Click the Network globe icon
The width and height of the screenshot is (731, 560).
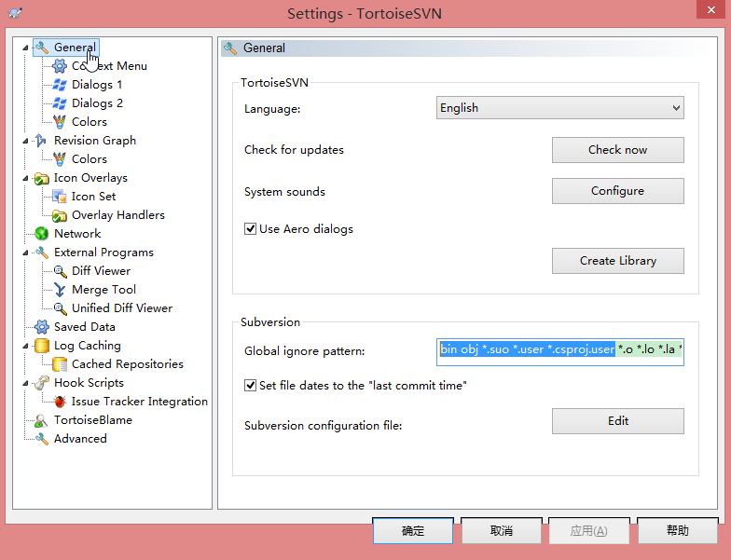pos(42,233)
